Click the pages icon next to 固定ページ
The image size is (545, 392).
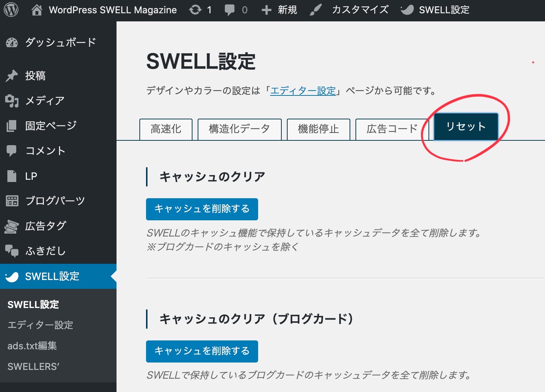pos(12,126)
